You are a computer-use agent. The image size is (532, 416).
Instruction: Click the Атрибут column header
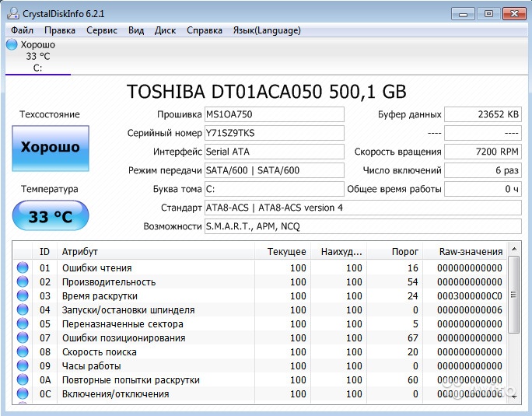[x=156, y=252]
